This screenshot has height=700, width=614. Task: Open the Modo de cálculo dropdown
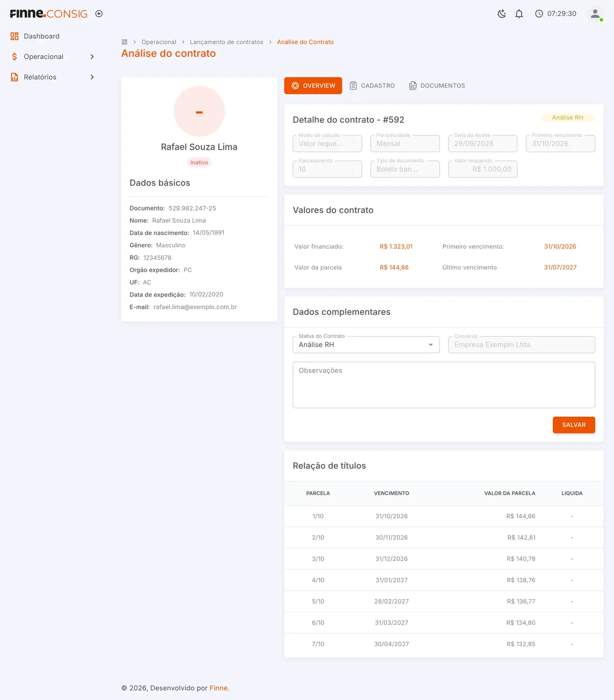tap(327, 143)
